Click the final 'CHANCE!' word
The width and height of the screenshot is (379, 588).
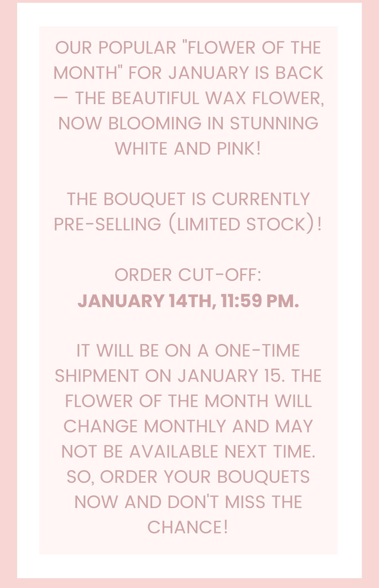(188, 527)
